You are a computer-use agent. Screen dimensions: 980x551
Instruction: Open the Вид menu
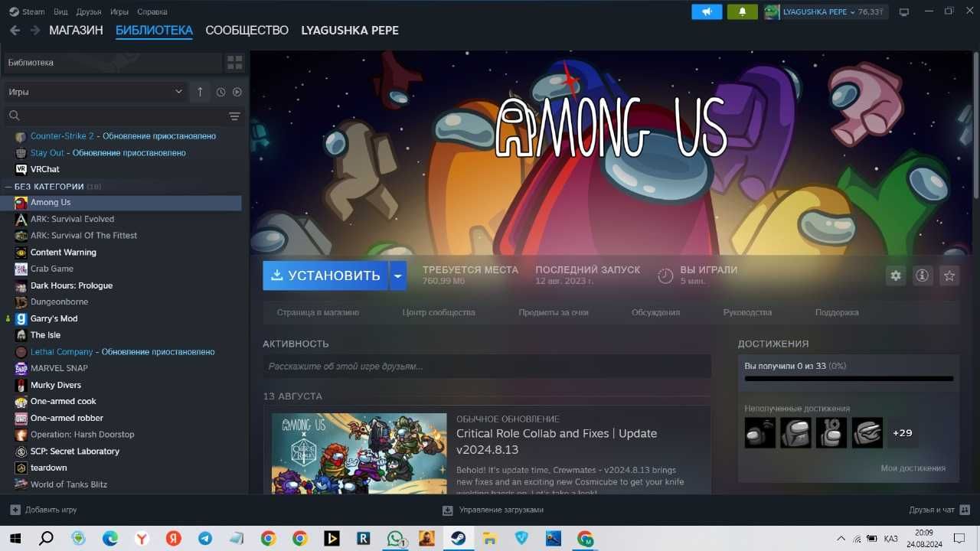pos(60,12)
